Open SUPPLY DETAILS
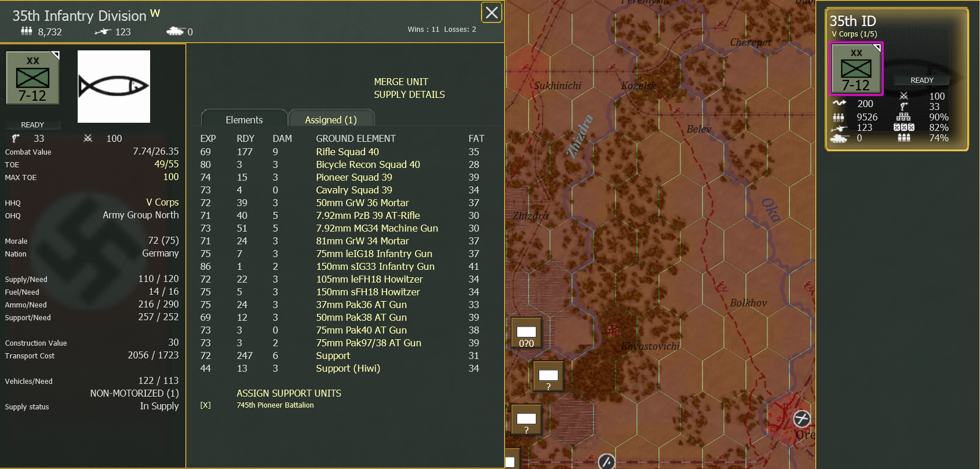Viewport: 980px width, 469px height. click(409, 95)
